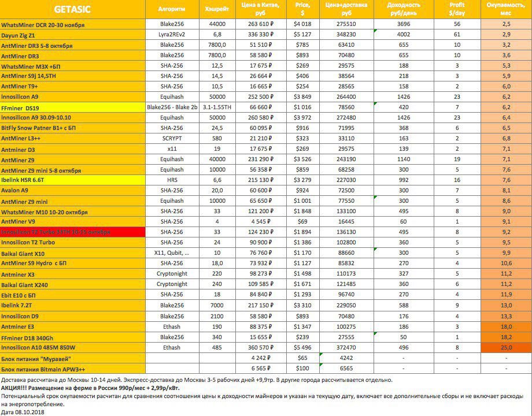Click the 'Dayun Zig Z1' cell
Viewport: 532px width, 416px height.
point(73,35)
